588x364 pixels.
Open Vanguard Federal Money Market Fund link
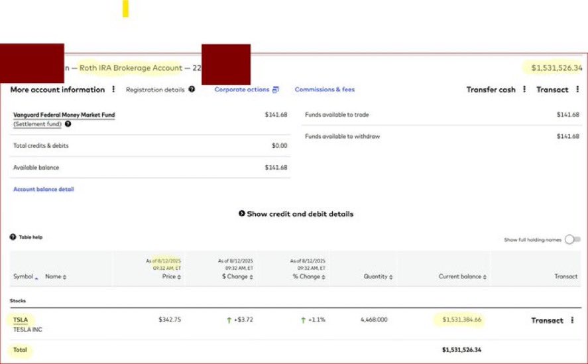click(64, 115)
